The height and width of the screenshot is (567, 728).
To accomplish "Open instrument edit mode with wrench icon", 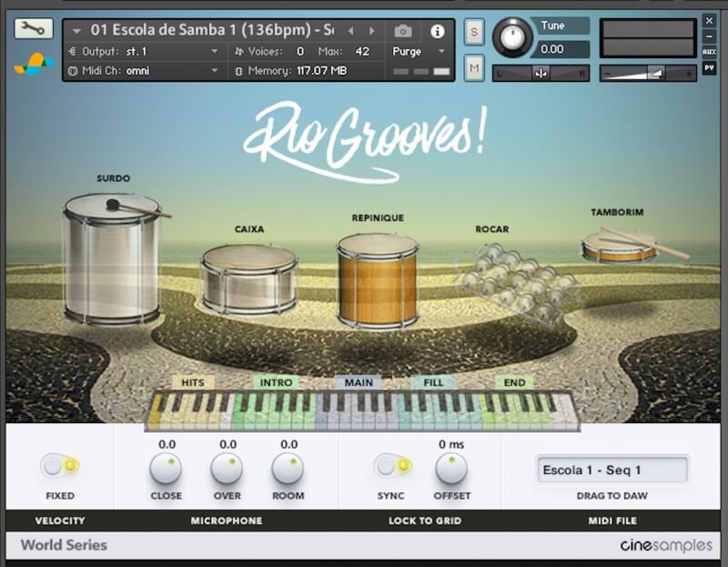I will [34, 28].
